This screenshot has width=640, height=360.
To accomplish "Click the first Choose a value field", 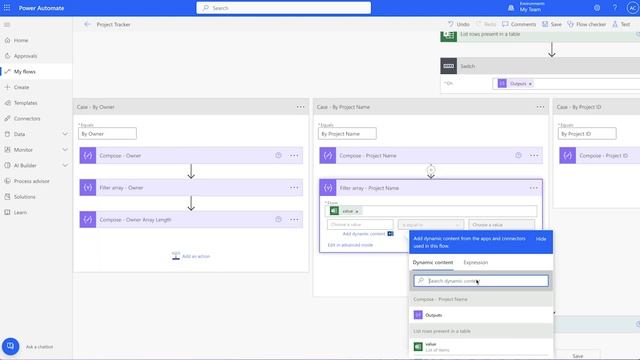I will [360, 224].
